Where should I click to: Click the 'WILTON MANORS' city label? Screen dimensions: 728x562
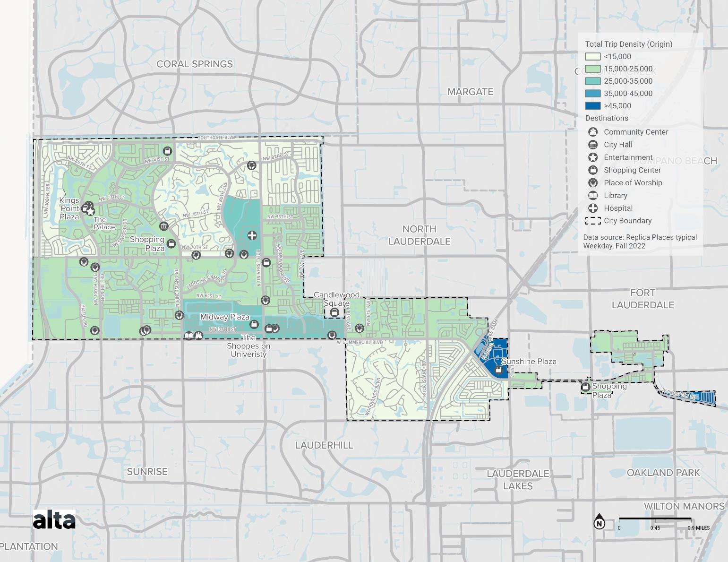[x=684, y=506]
